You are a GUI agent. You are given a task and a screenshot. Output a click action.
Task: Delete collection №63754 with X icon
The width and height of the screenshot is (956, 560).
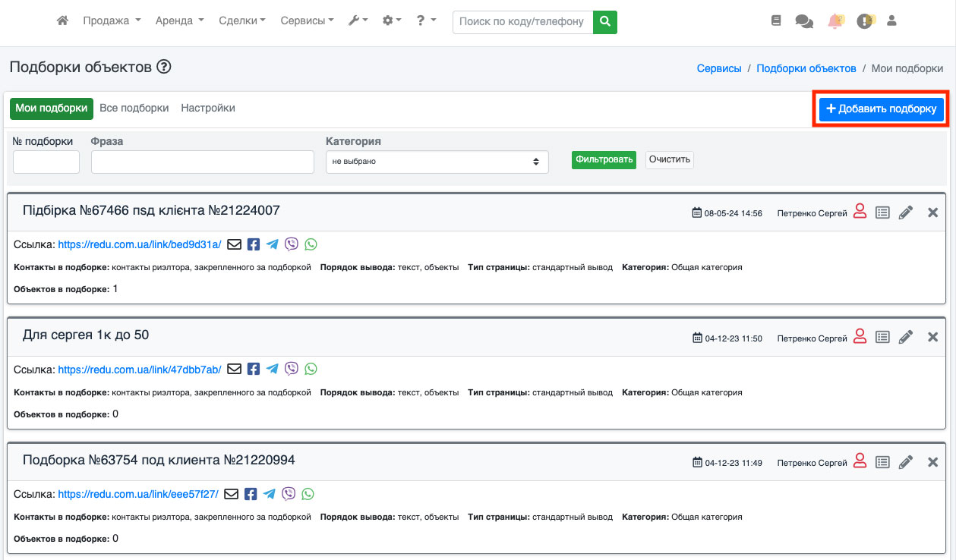pyautogui.click(x=933, y=462)
